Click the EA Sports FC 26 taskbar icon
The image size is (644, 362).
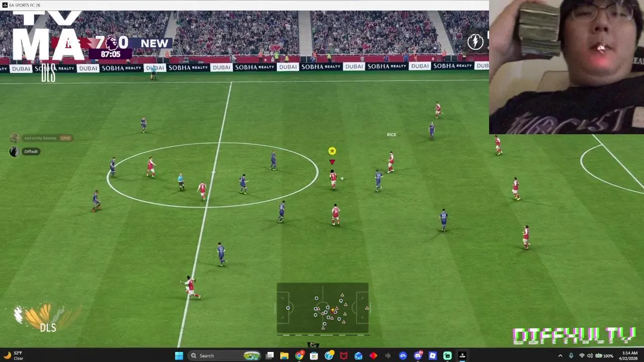[x=462, y=355]
